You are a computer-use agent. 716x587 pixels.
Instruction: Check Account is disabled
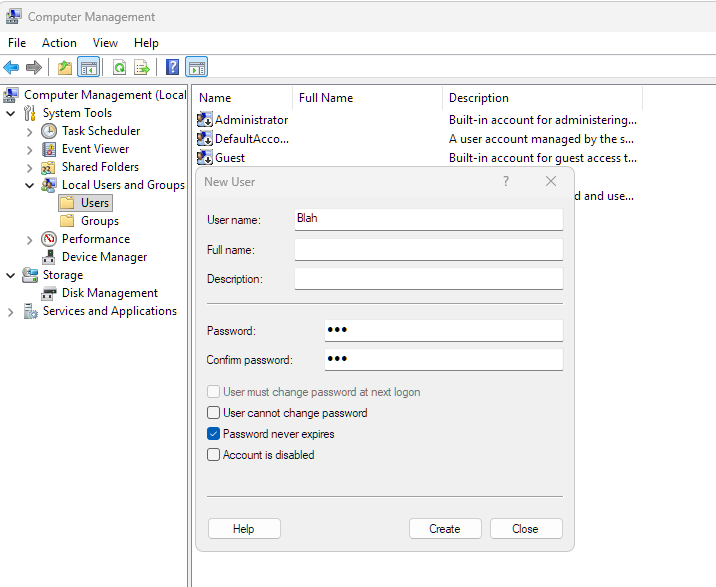tap(213, 455)
